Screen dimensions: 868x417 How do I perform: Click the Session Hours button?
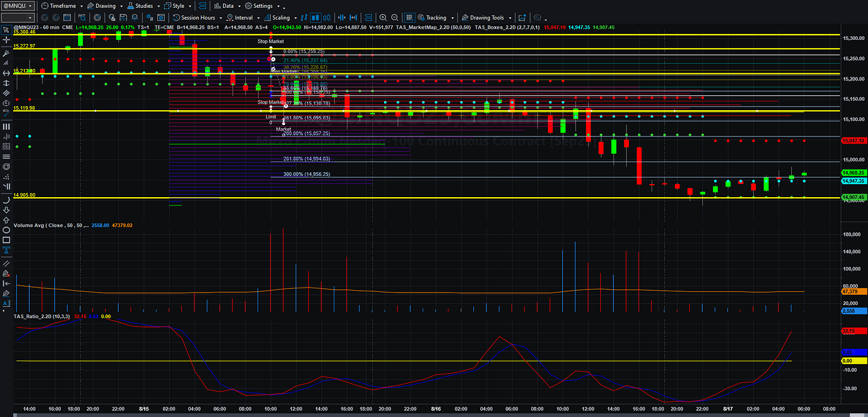[195, 18]
